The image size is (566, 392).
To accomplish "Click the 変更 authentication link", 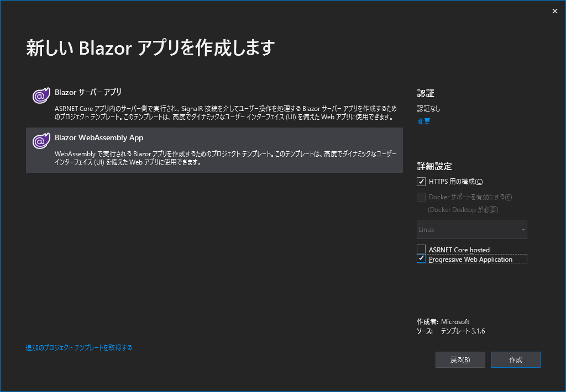I will point(424,121).
